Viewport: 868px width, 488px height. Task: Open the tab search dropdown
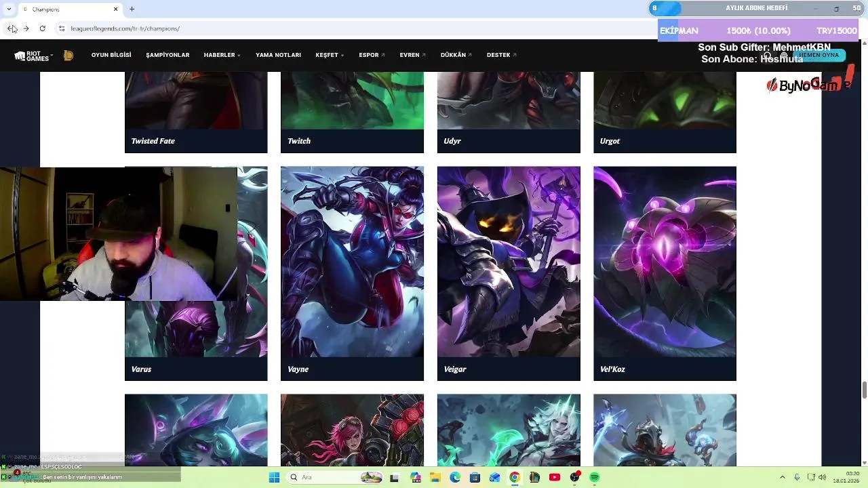point(9,9)
